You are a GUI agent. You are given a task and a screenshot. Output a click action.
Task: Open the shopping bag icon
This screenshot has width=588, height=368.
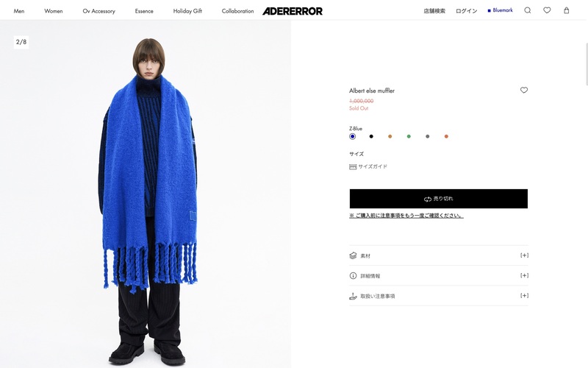[566, 10]
